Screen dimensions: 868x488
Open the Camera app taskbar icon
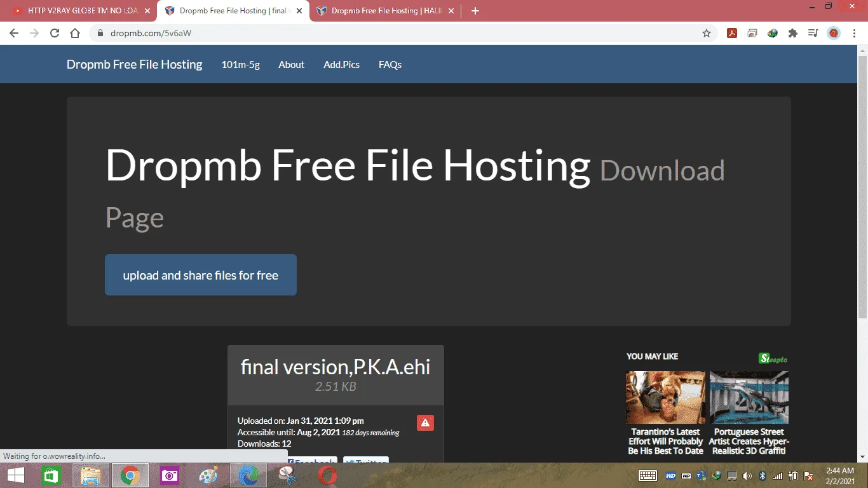(170, 475)
